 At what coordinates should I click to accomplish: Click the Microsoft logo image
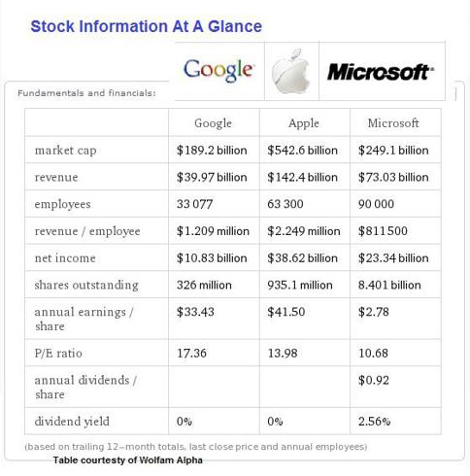pyautogui.click(x=381, y=72)
